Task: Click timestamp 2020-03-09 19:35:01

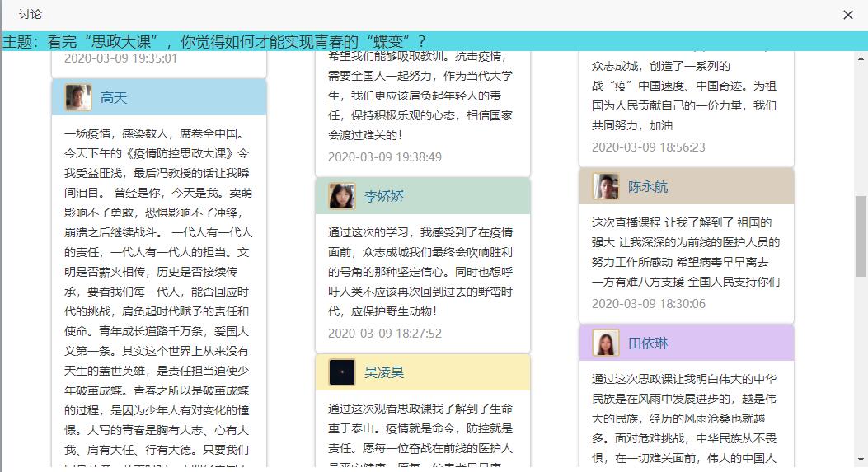Action: point(120,58)
